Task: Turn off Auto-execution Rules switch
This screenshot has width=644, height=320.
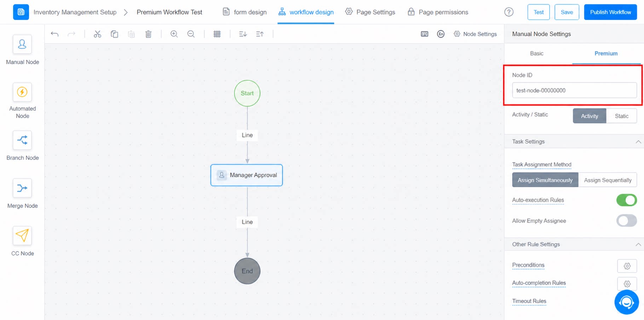Action: [x=626, y=200]
